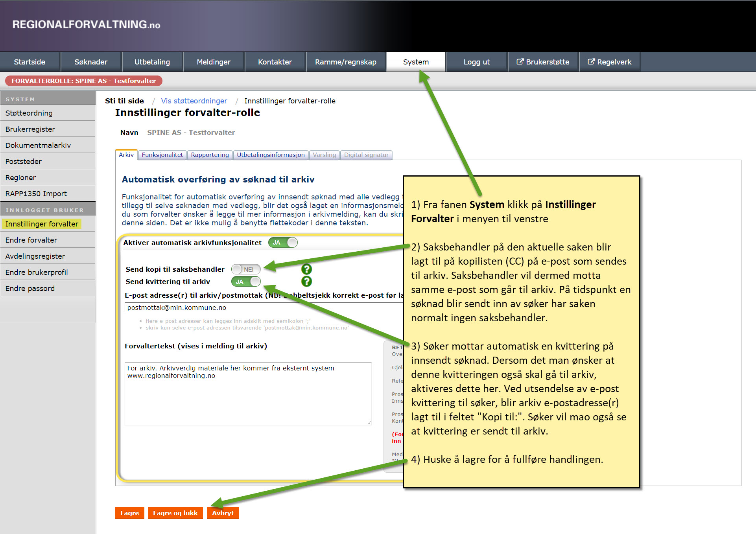Open the Utbetalingsinformasjon tab
Viewport: 756px width, 534px height.
[271, 155]
